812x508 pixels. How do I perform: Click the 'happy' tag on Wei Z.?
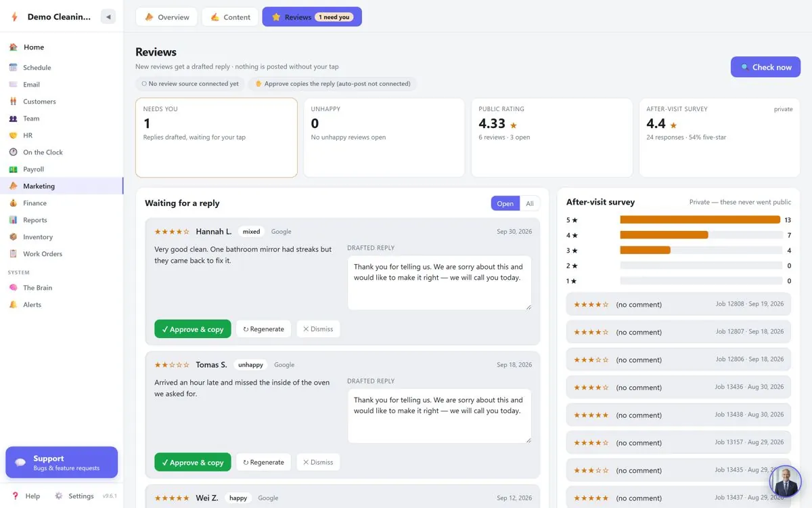point(238,498)
